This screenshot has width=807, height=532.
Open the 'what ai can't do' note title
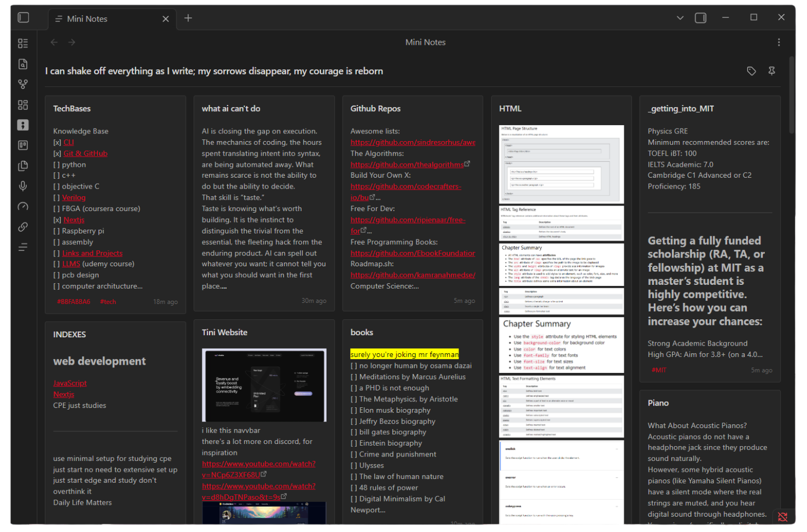(x=231, y=109)
